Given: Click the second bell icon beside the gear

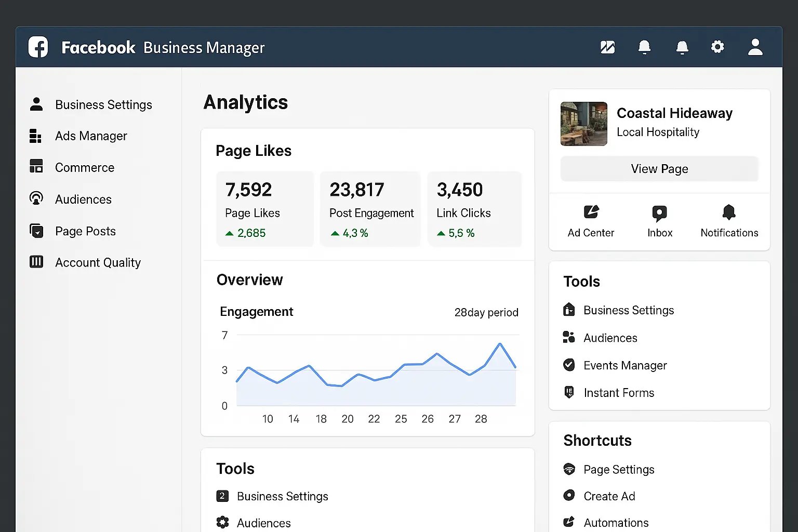Looking at the screenshot, I should (x=682, y=47).
